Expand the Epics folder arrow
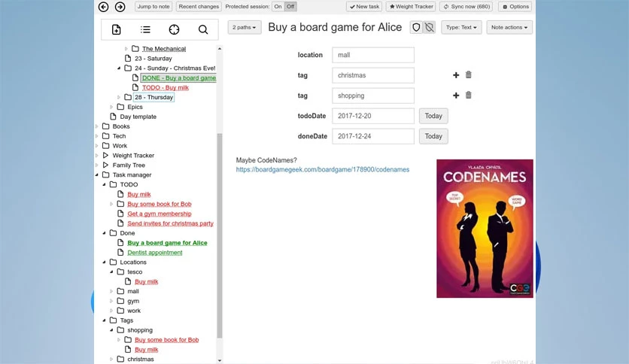The image size is (629, 364). coord(111,107)
